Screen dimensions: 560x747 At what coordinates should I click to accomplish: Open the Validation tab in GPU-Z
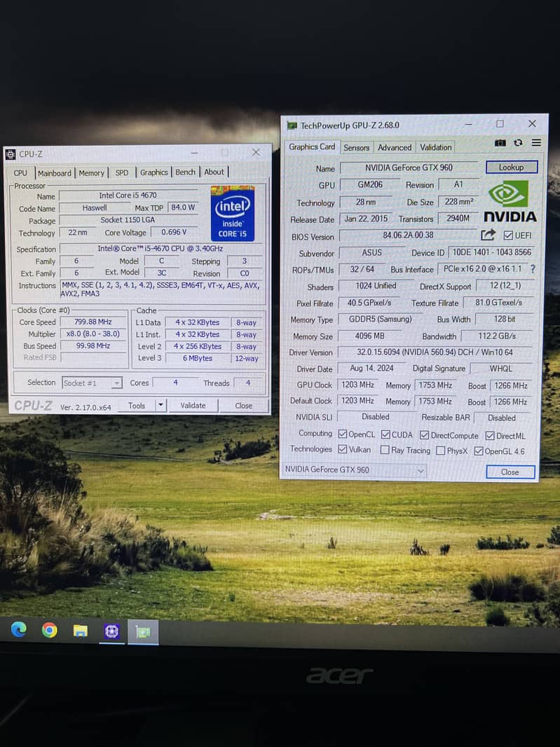coord(436,147)
